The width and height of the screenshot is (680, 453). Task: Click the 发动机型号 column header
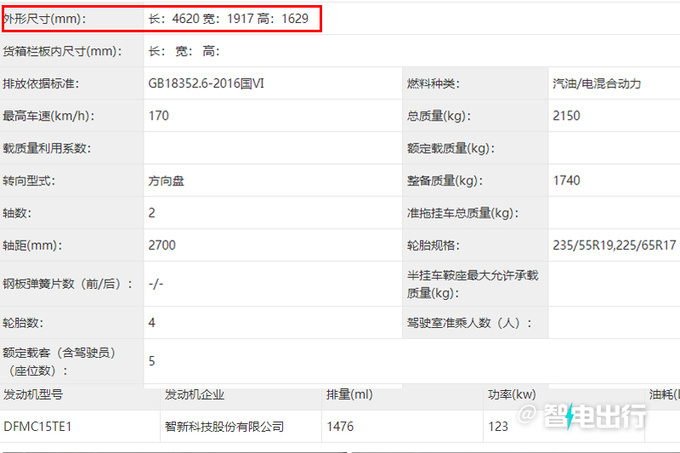click(x=40, y=394)
